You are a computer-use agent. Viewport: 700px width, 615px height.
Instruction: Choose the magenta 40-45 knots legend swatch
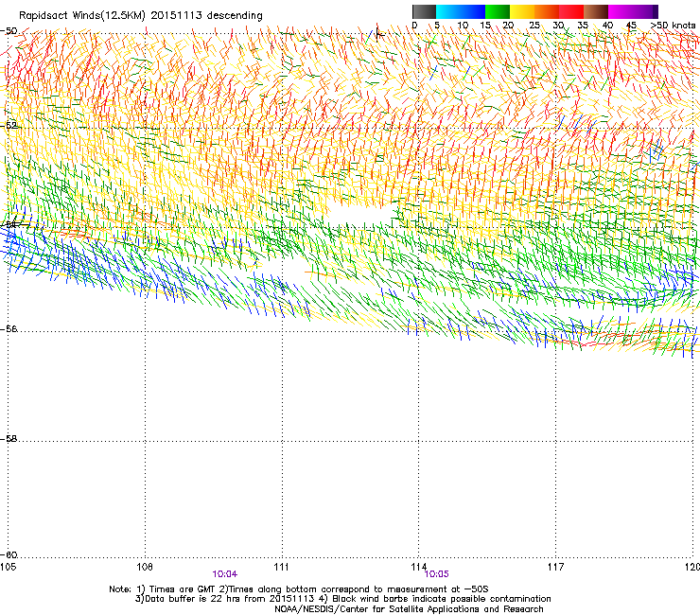[621, 11]
